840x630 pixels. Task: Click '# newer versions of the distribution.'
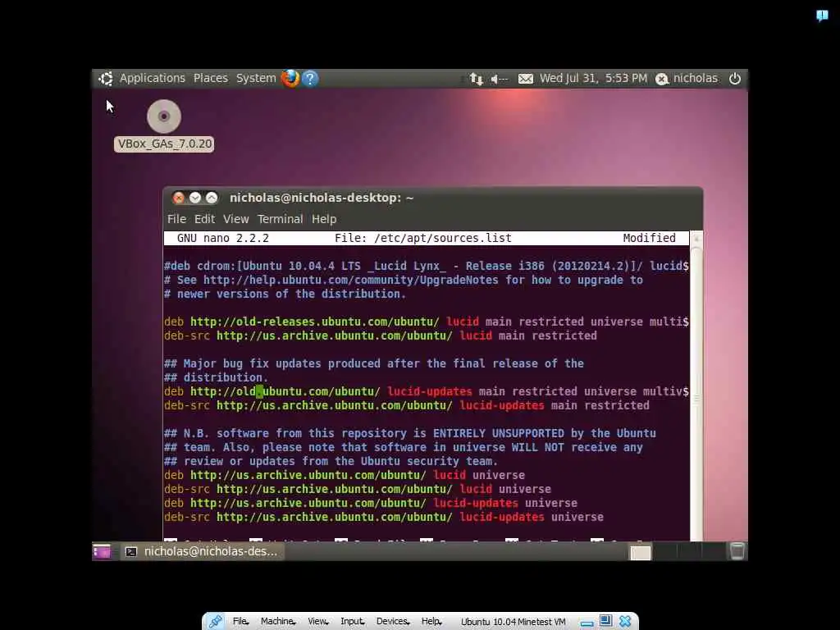(x=285, y=294)
